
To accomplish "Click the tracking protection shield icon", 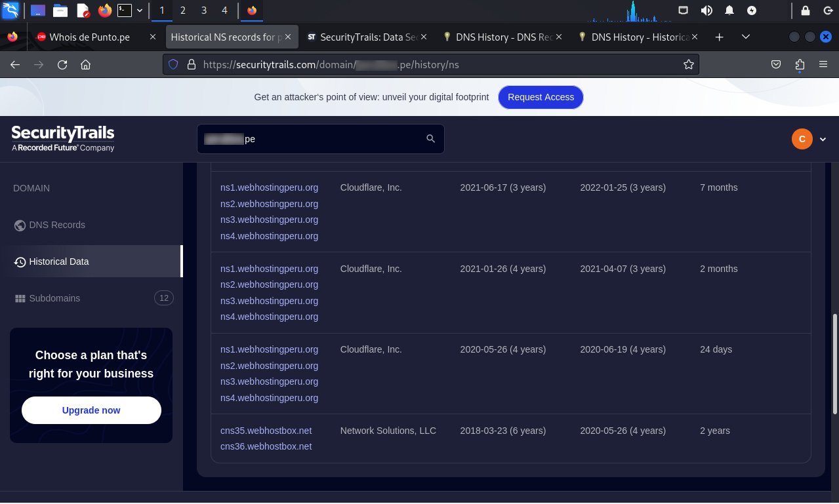I will [x=174, y=64].
